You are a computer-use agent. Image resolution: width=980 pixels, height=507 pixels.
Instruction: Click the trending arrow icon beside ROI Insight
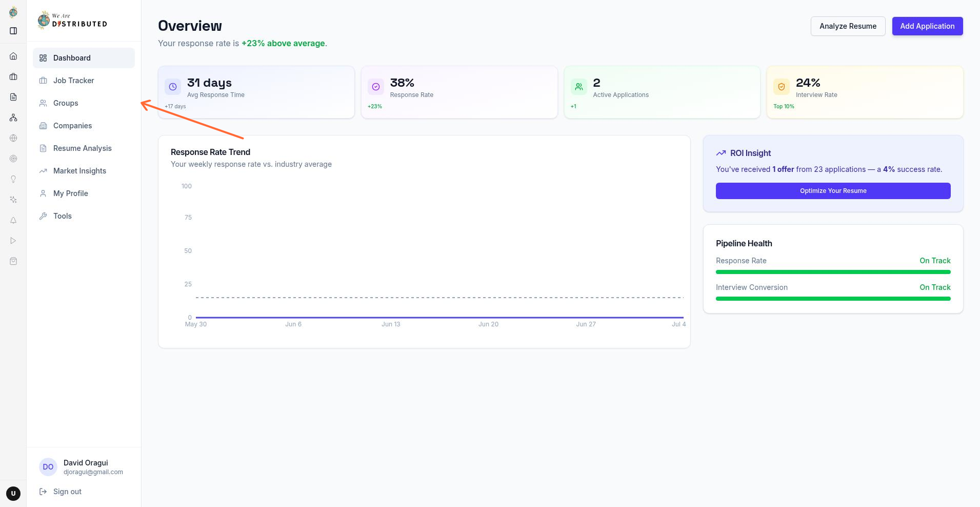tap(721, 153)
